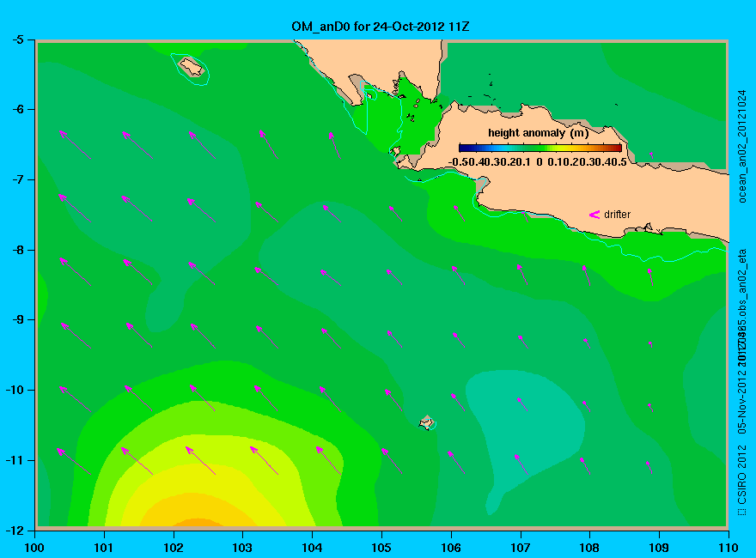
Task: Click the y-axis label '-7'
Action: [17, 179]
